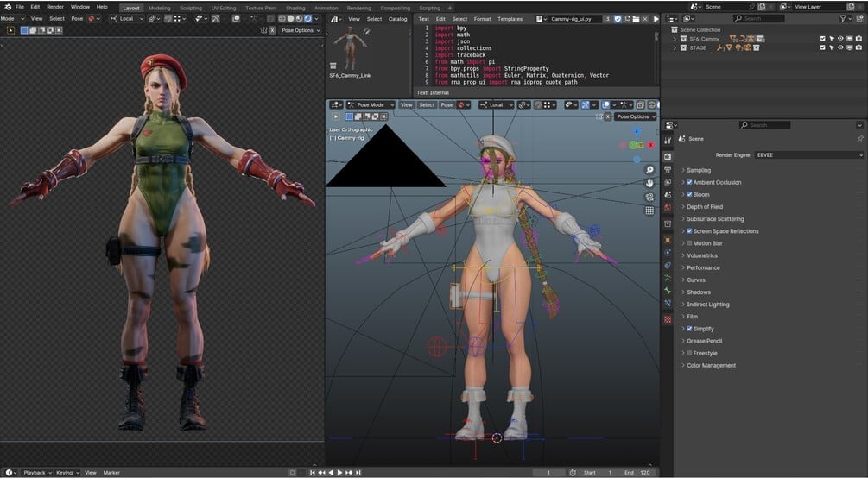Switch to the Modeling workspace tab
Screen dimensions: 868x478
[x=160, y=9]
